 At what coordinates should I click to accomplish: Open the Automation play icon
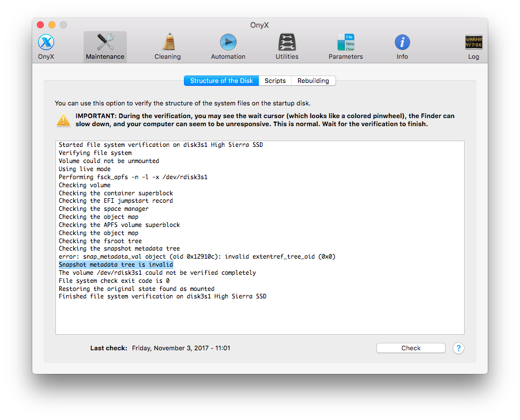pyautogui.click(x=228, y=43)
